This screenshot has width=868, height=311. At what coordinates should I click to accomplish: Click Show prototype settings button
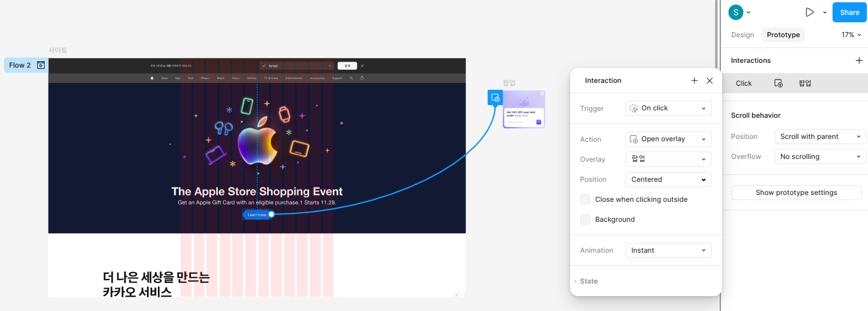796,193
